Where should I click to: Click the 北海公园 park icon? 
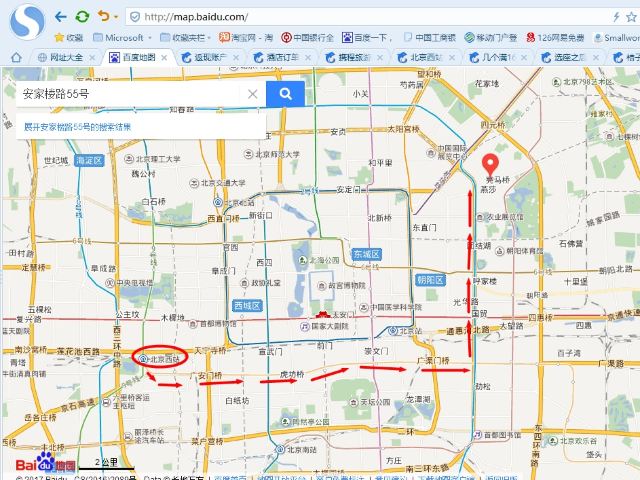coord(302,260)
